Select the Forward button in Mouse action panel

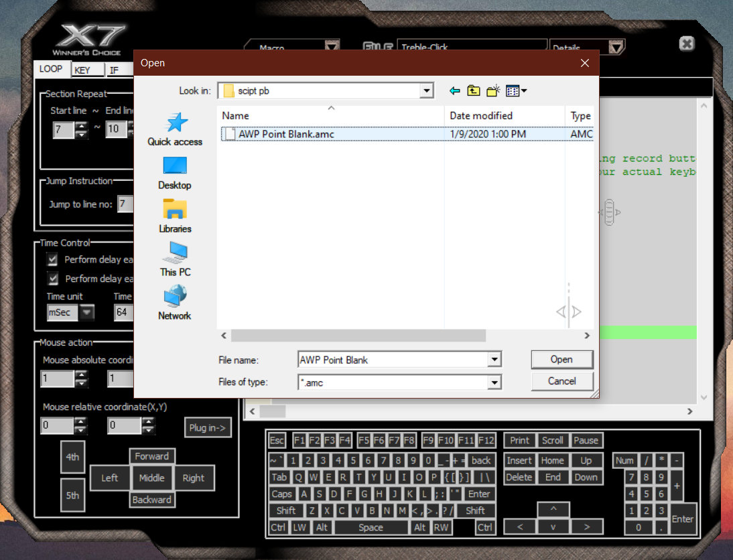pyautogui.click(x=152, y=456)
